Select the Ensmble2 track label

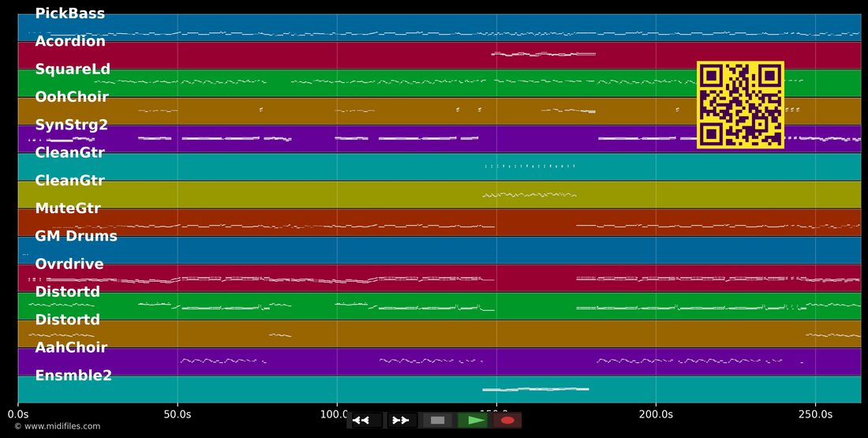(73, 376)
